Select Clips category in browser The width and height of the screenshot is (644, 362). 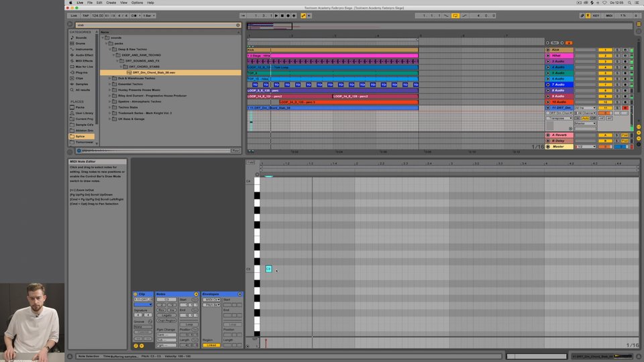[79, 78]
